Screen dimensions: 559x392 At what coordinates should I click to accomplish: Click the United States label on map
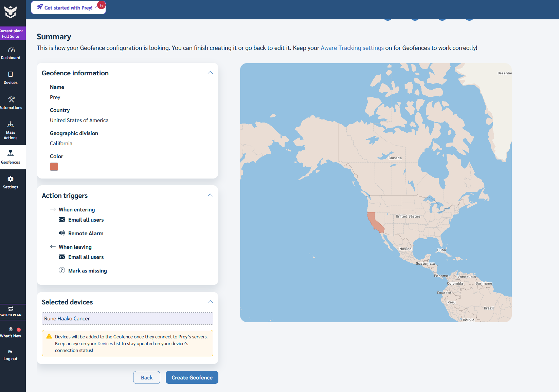click(408, 216)
